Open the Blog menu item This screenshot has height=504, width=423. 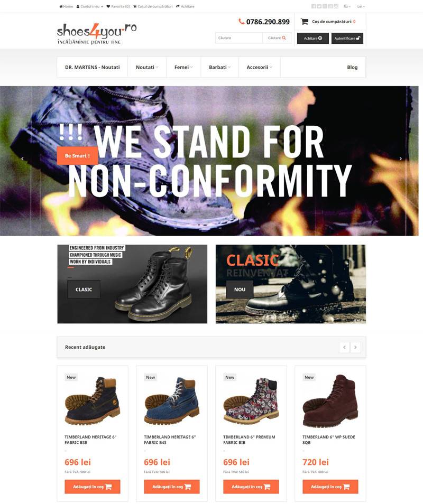click(352, 67)
